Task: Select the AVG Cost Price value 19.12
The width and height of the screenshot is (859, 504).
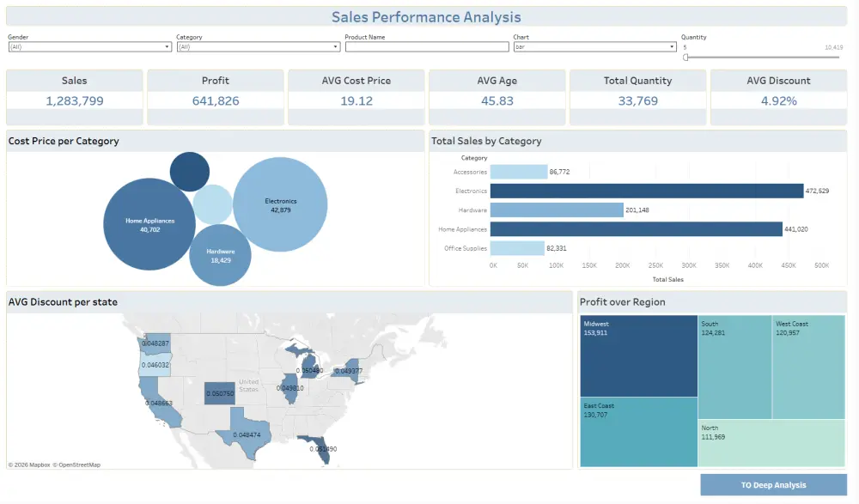Action: point(356,100)
